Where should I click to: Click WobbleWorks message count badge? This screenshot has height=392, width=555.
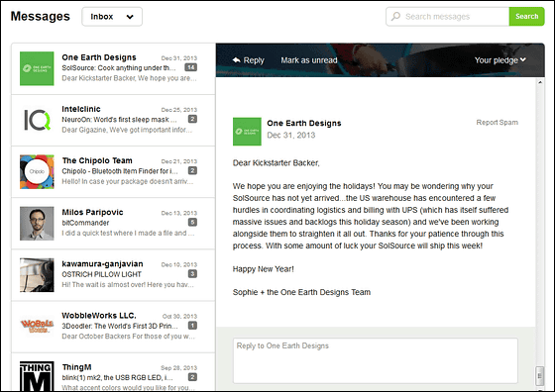[192, 326]
